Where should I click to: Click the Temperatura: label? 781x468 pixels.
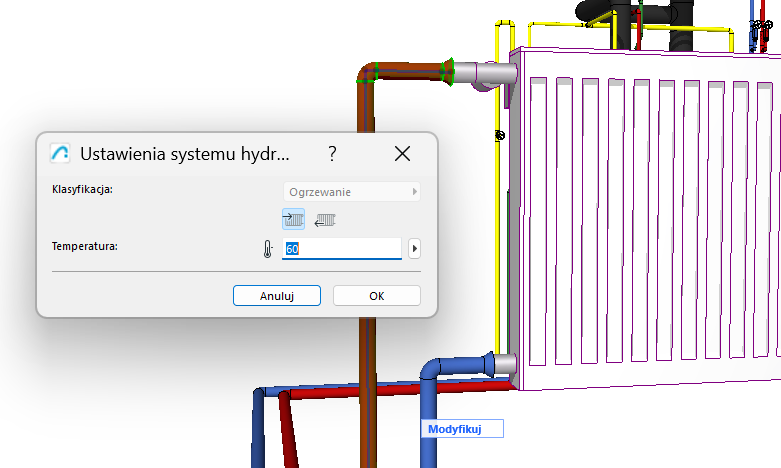tap(85, 246)
